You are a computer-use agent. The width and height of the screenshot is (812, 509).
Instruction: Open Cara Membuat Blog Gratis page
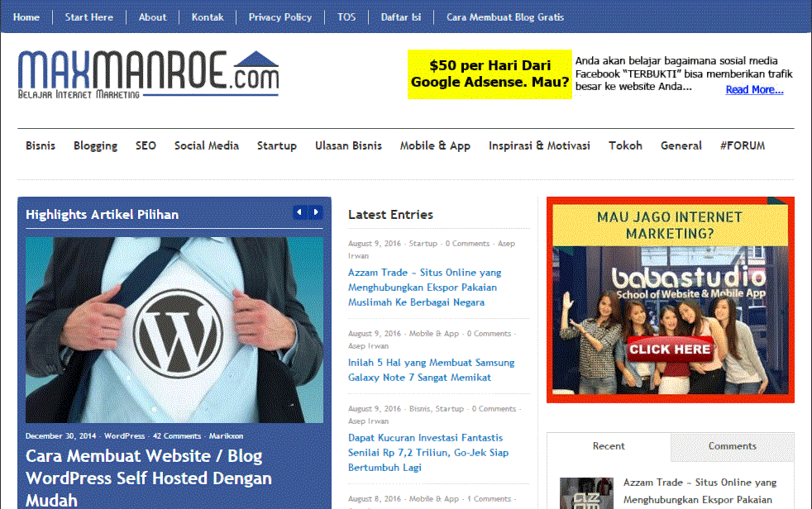click(505, 17)
